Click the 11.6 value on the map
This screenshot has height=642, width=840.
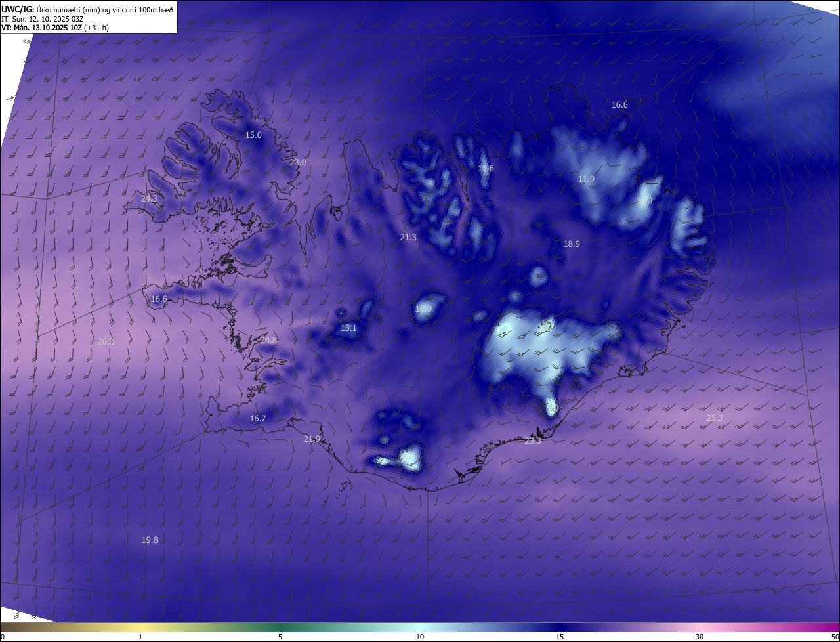click(486, 169)
